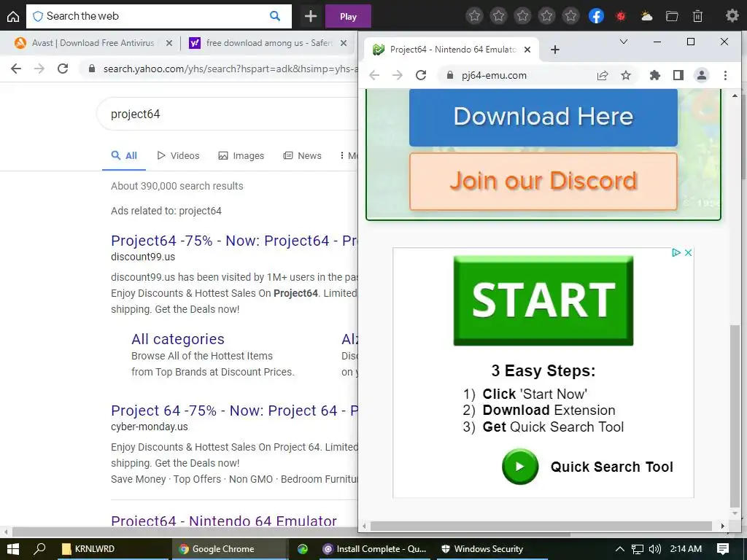Click the Chrome page vertical scrollbar thumb

point(735,416)
